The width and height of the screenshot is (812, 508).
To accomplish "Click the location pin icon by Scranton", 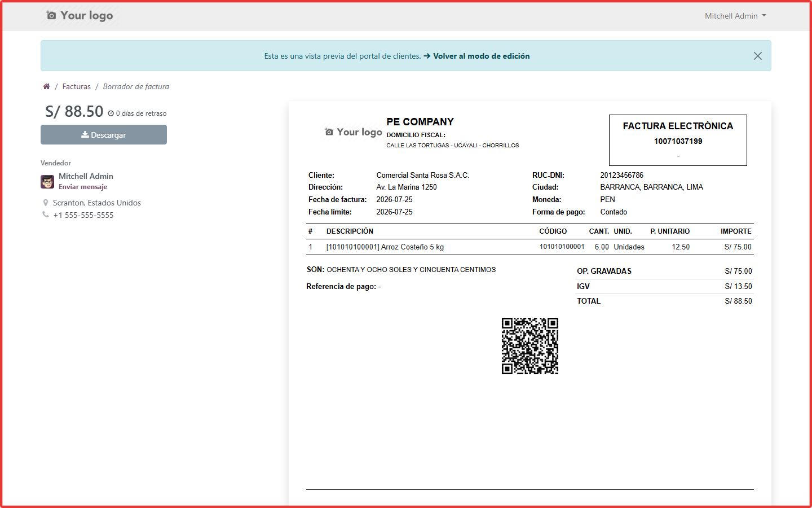I will coord(46,203).
